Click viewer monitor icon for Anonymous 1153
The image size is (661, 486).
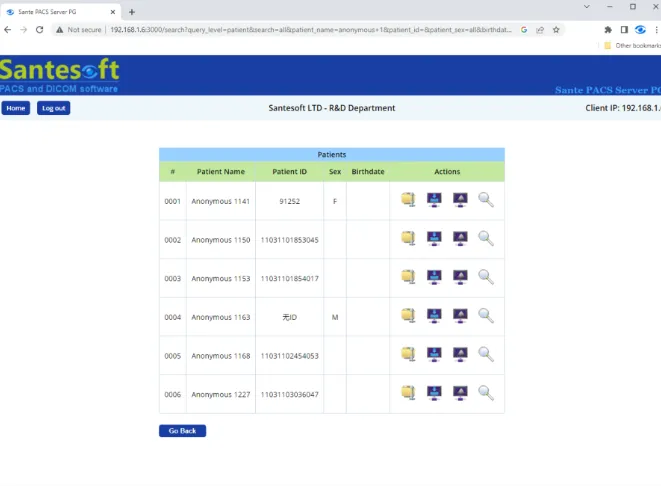point(460,277)
